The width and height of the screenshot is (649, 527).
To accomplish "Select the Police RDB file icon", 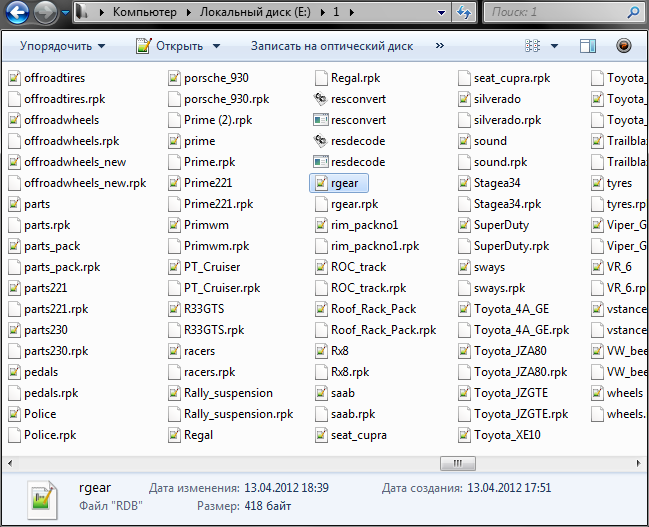I will 14,414.
